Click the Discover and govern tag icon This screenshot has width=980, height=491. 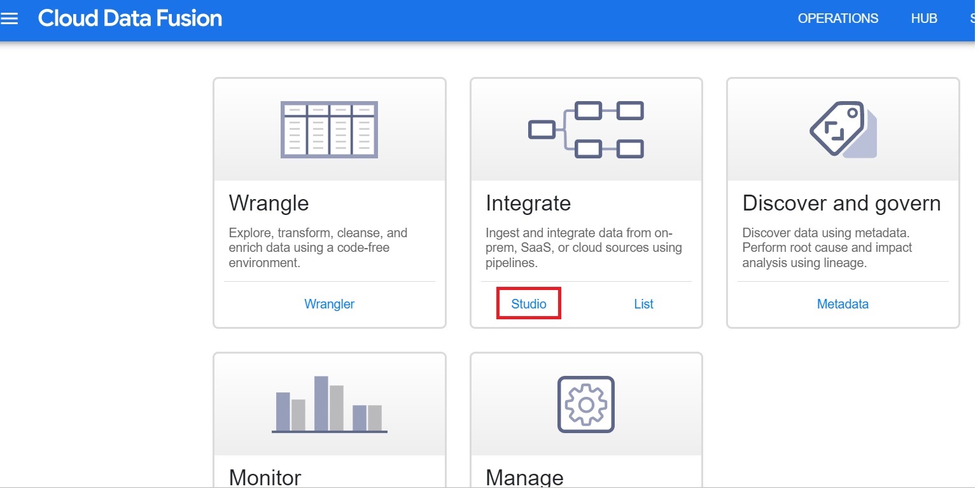(x=842, y=128)
